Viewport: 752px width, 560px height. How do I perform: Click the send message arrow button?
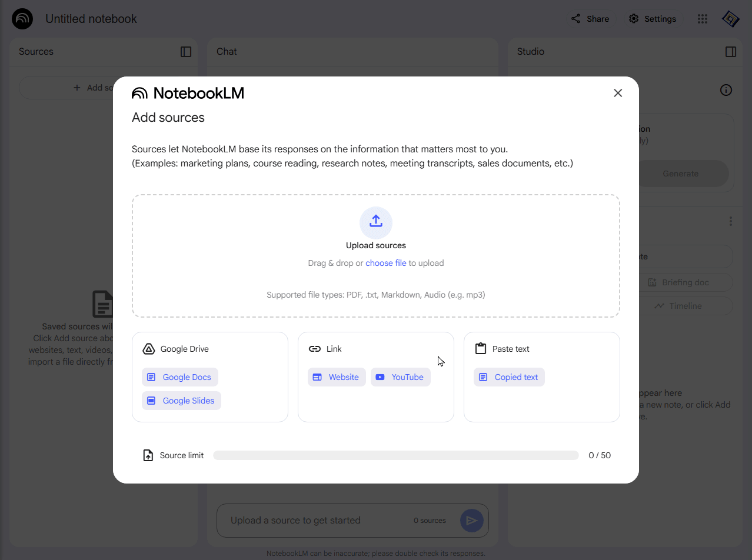[472, 521]
